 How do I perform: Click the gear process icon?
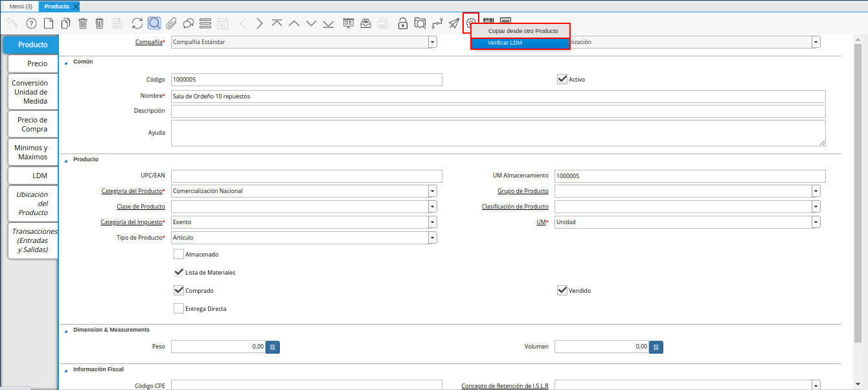(x=471, y=23)
